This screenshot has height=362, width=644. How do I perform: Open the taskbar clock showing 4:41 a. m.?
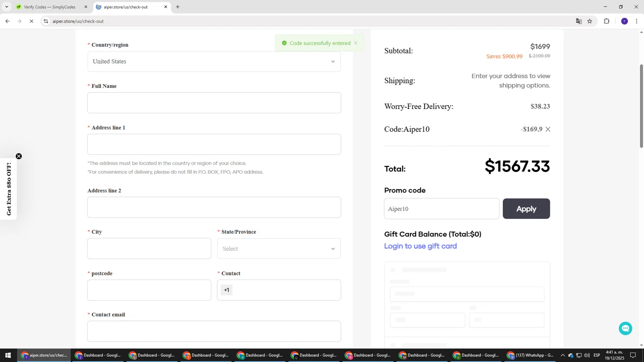pos(614,355)
